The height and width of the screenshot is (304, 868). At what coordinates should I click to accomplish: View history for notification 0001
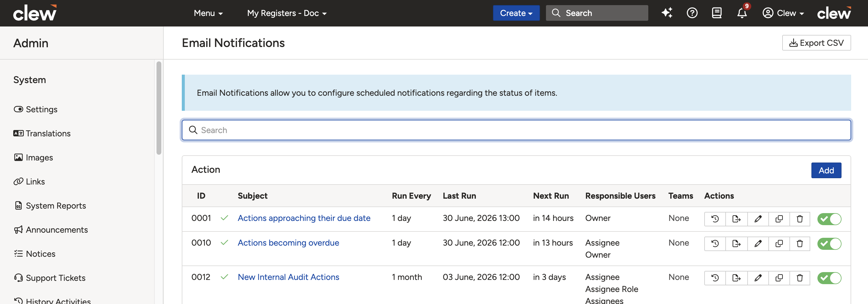pos(715,219)
